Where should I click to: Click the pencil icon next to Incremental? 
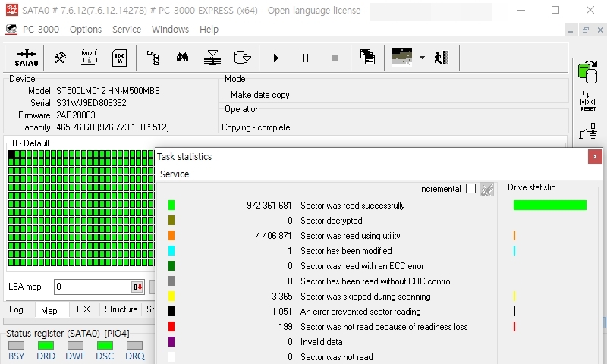click(x=486, y=189)
